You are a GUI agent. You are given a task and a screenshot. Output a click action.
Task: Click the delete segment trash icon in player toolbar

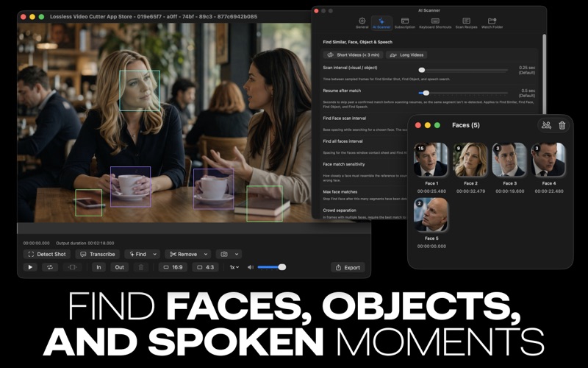(141, 267)
